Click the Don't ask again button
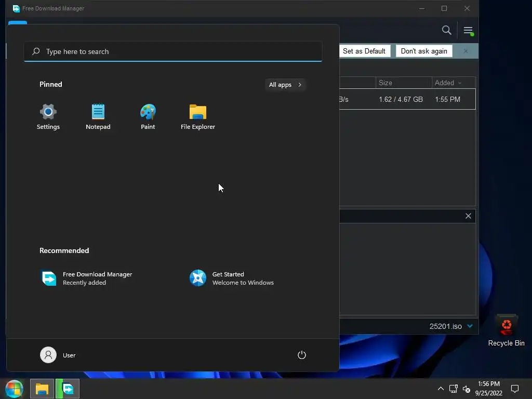Image resolution: width=532 pixels, height=399 pixels. [424, 51]
